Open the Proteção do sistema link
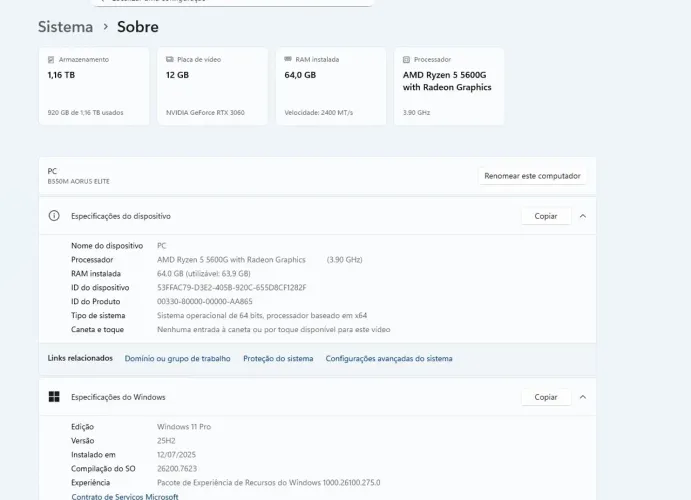The width and height of the screenshot is (691, 500). (x=278, y=358)
